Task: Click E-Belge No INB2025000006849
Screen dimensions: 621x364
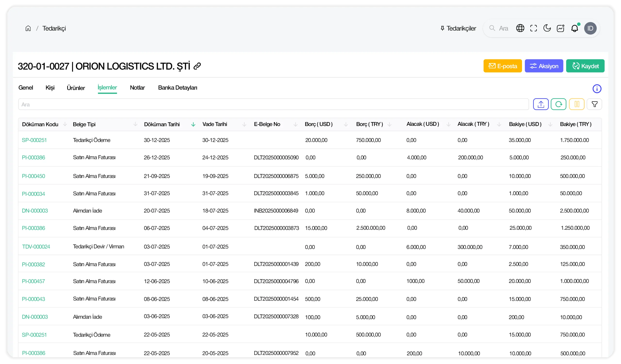Action: [x=276, y=211]
